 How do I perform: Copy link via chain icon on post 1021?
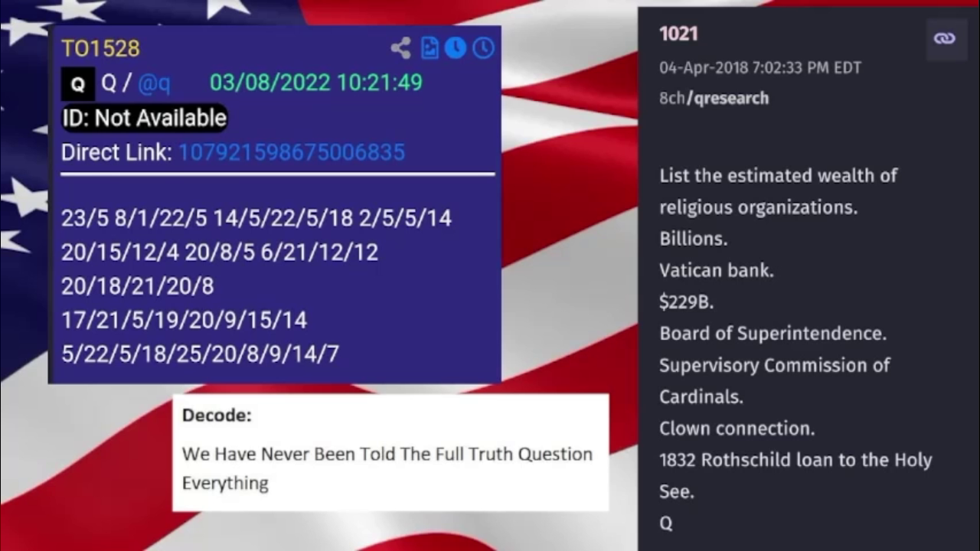(944, 39)
